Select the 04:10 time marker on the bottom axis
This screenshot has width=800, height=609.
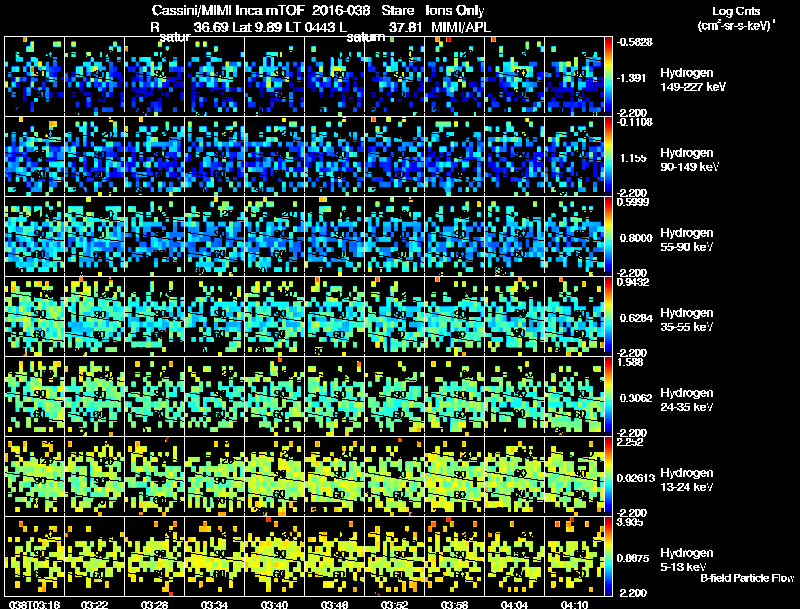click(574, 604)
